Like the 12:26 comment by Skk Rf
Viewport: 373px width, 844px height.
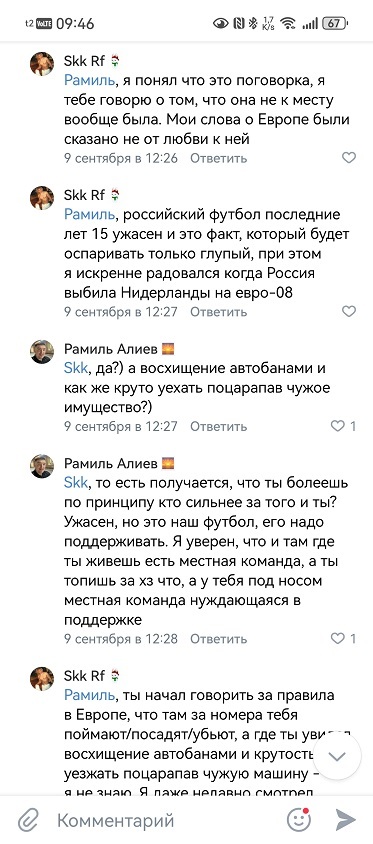[x=349, y=158]
